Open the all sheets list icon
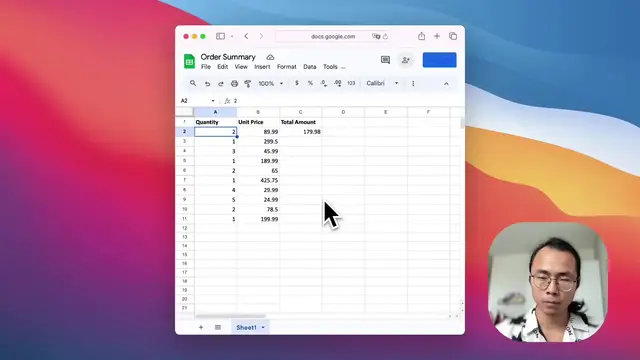 tap(218, 327)
